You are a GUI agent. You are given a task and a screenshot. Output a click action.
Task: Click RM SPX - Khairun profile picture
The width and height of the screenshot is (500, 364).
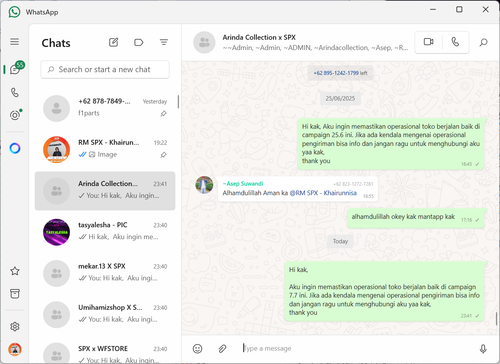pos(56,149)
